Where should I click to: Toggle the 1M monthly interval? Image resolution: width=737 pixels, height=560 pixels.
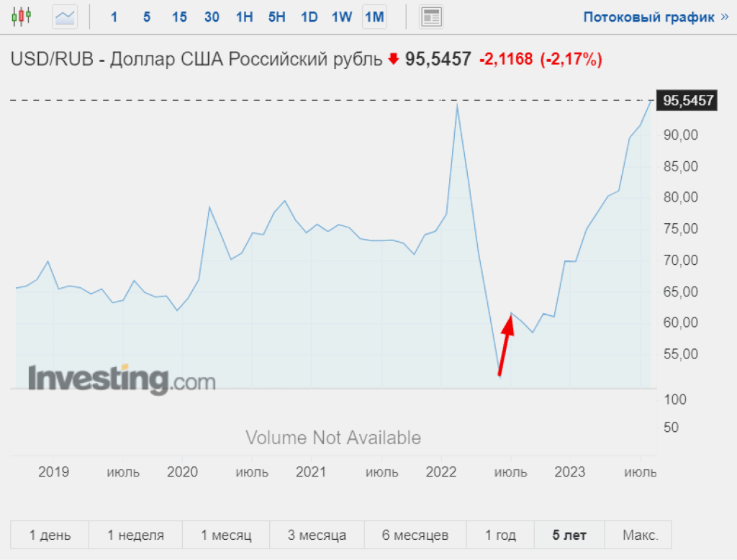pyautogui.click(x=374, y=17)
